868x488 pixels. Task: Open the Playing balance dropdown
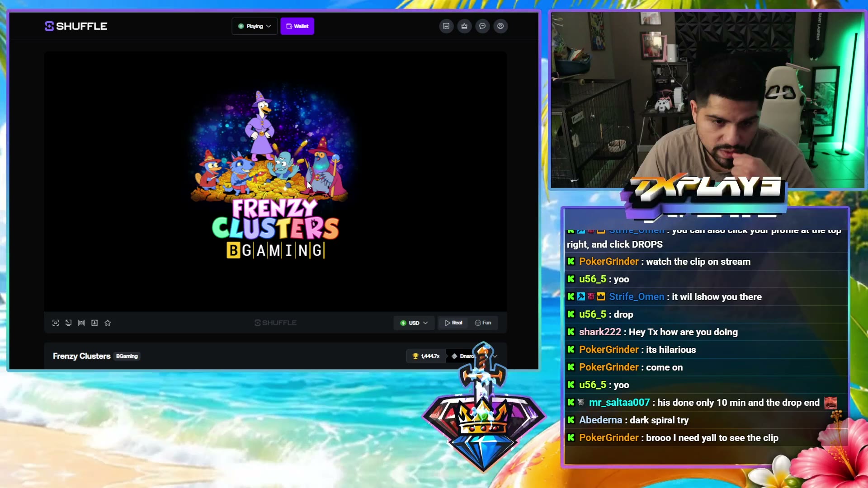coord(255,26)
